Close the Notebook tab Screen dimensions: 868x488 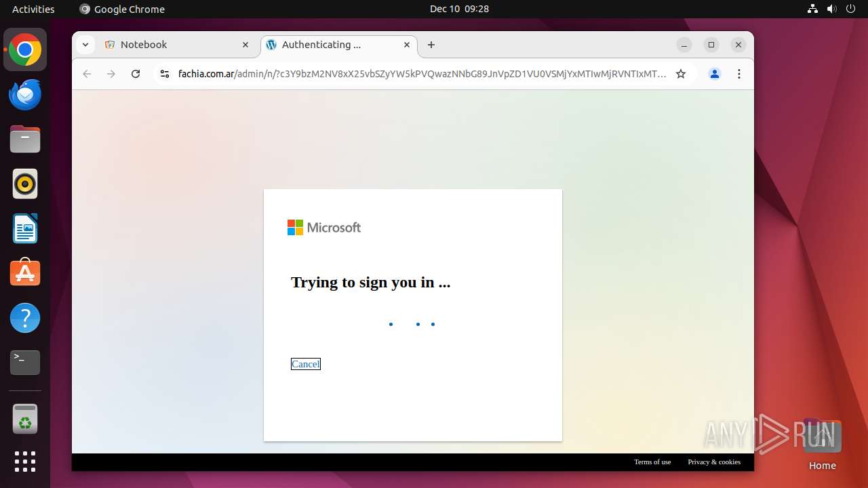[x=245, y=45]
